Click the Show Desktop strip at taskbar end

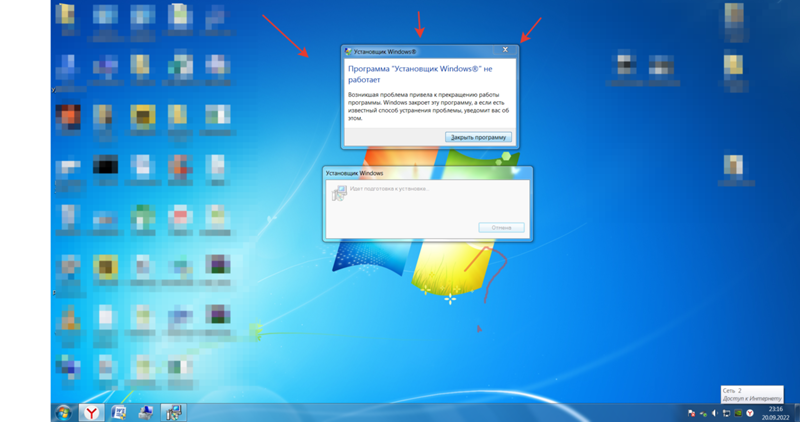point(796,413)
